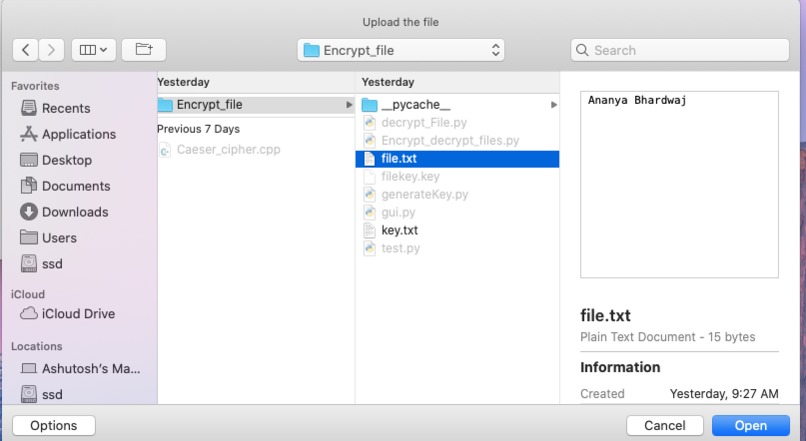Select Caeser_cipher.cpp file
Screen dimensions: 806x441
pos(228,150)
